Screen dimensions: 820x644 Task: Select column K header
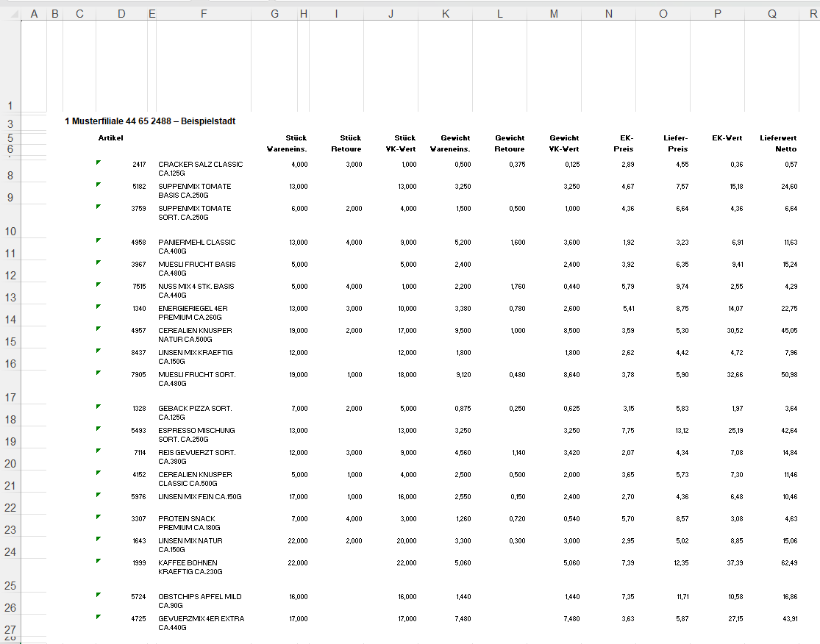tap(446, 14)
